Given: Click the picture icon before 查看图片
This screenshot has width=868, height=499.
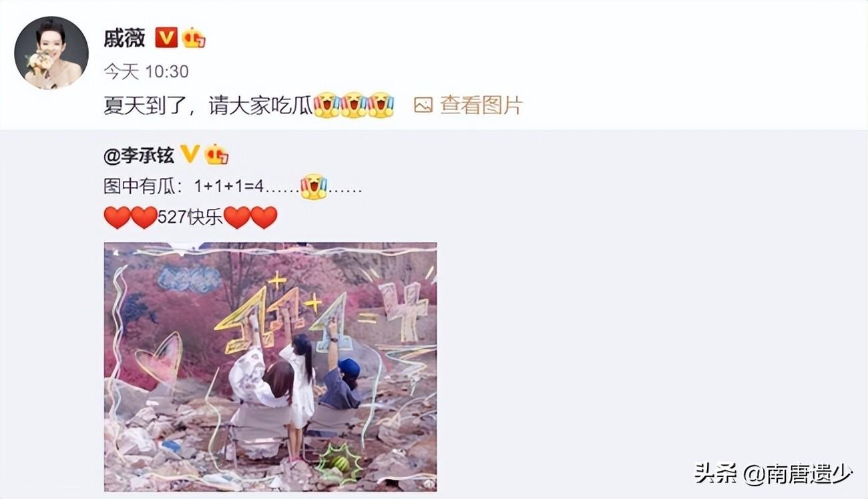Looking at the screenshot, I should pos(423,105).
